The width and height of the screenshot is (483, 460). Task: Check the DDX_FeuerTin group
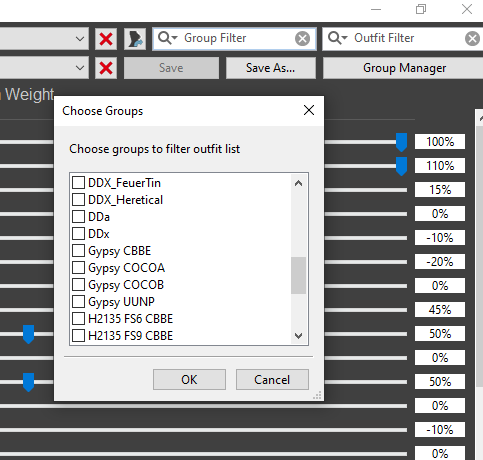(78, 183)
